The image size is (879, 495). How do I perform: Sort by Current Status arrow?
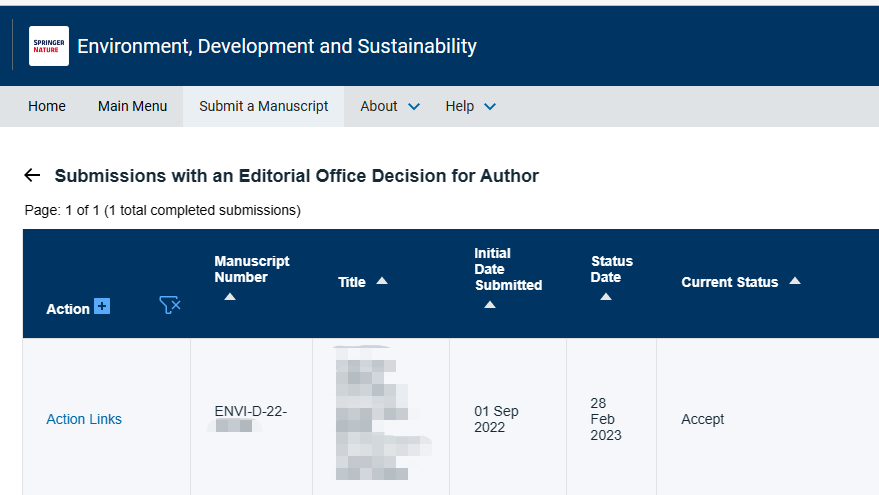click(795, 281)
